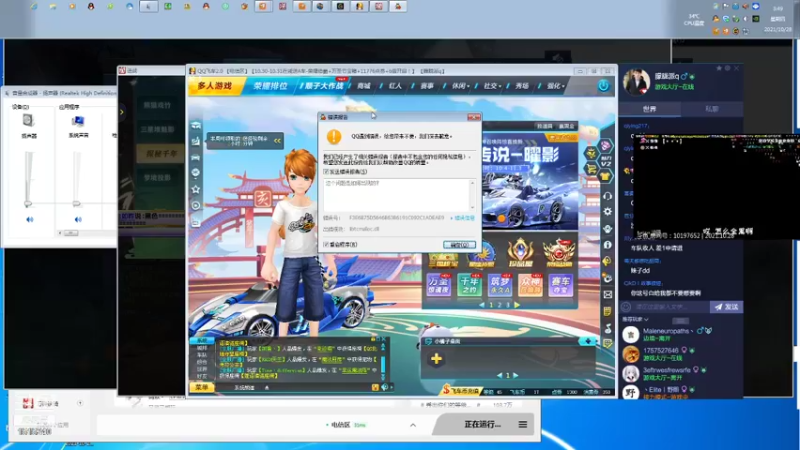Screen dimensions: 800x450
Task: Open the 千年之约 event tile
Action: click(469, 285)
